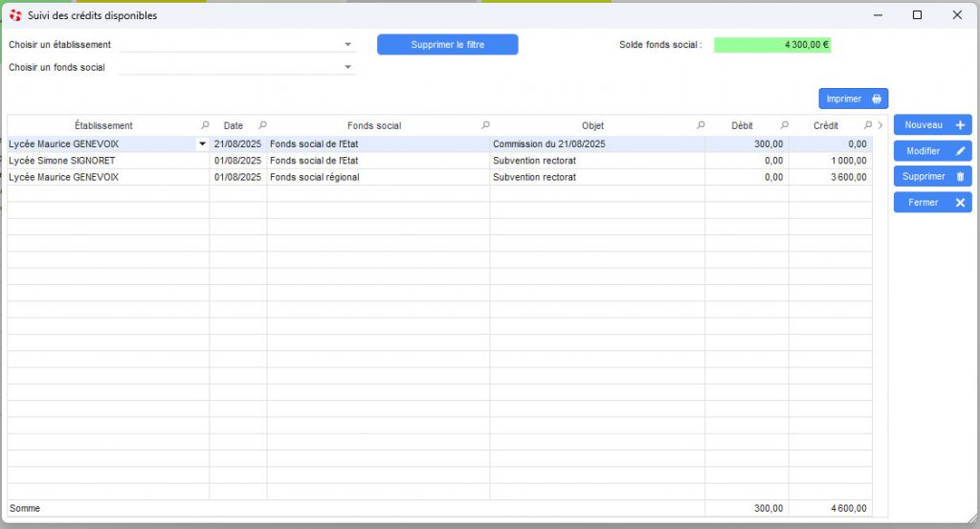Select the Fonds social régional cell
This screenshot has width=980, height=529.
point(315,177)
